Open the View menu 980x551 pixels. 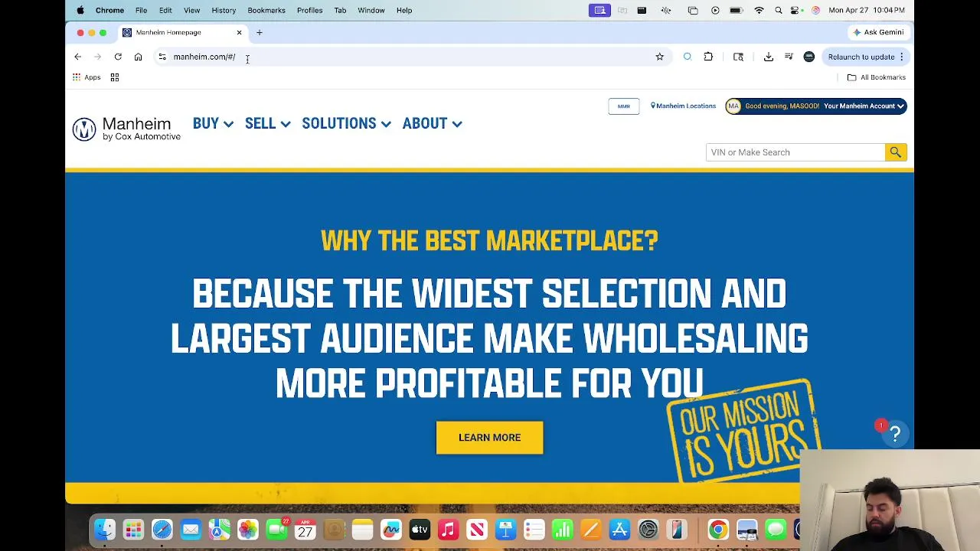tap(191, 10)
